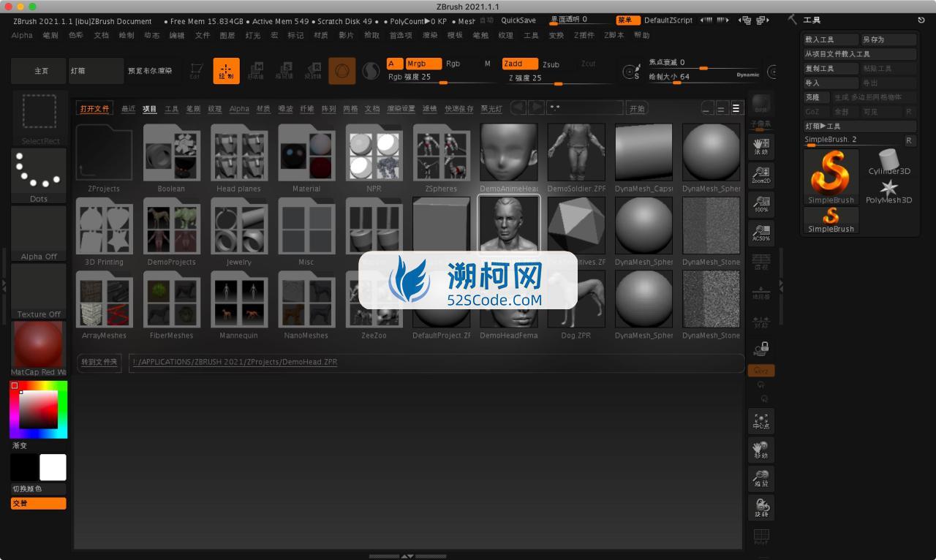Image resolution: width=936 pixels, height=560 pixels.
Task: Select the PolyMesh3D tool
Action: click(889, 191)
